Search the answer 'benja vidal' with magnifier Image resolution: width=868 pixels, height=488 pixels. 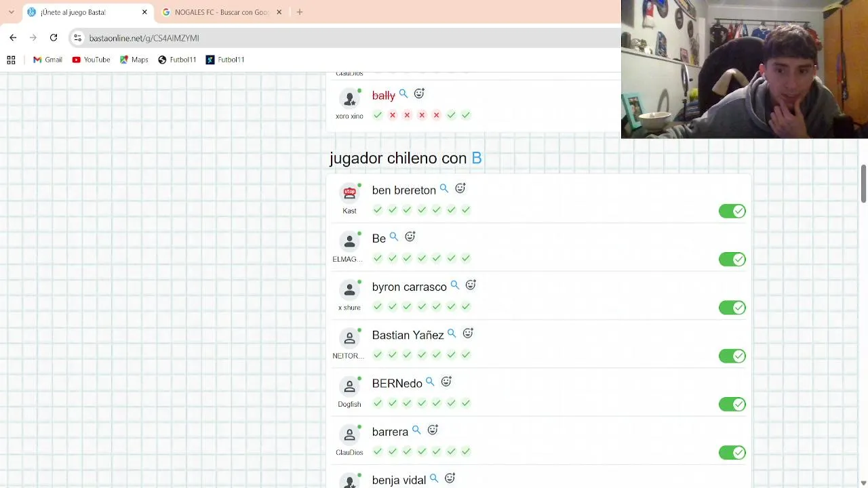click(434, 479)
